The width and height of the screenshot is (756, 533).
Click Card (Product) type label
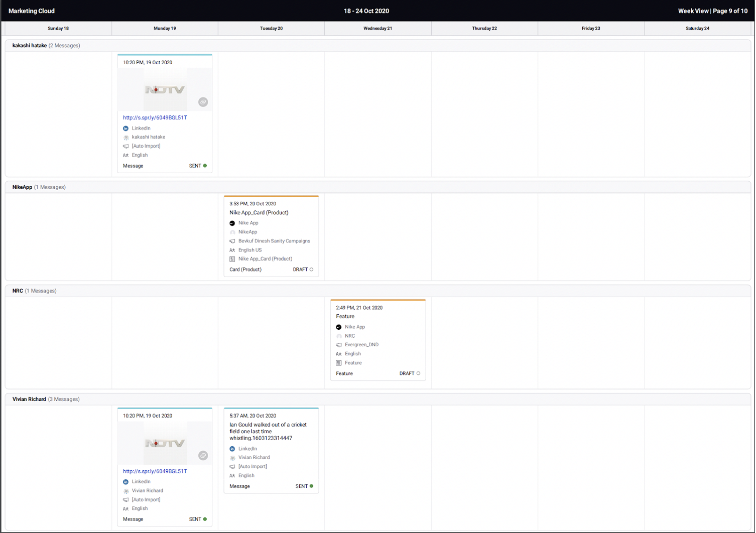tap(245, 270)
